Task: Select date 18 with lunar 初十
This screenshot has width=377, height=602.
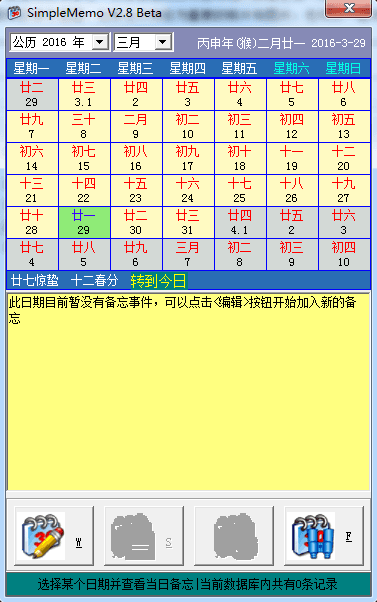Action: coord(240,159)
